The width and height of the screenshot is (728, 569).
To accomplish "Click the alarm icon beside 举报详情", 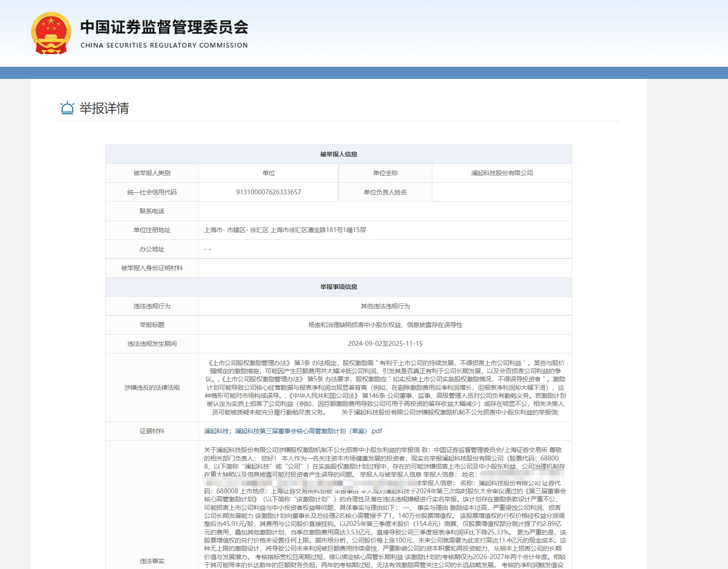I will point(67,108).
